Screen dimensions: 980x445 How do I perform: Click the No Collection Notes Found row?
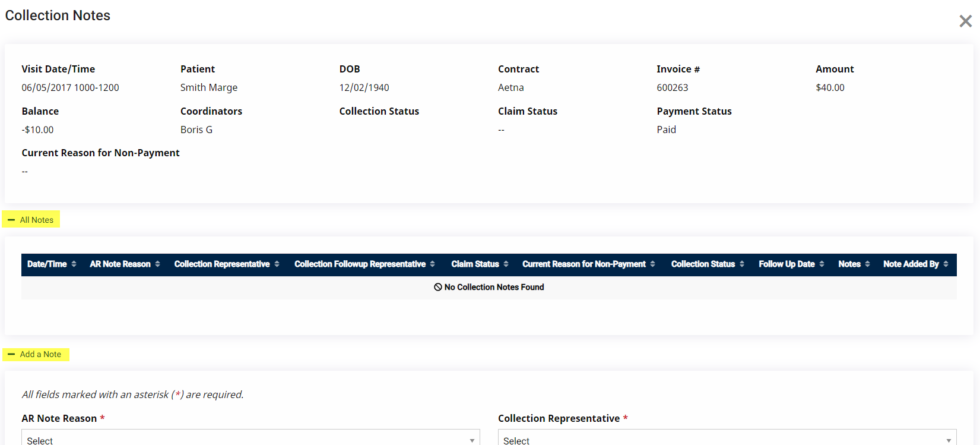coord(489,288)
